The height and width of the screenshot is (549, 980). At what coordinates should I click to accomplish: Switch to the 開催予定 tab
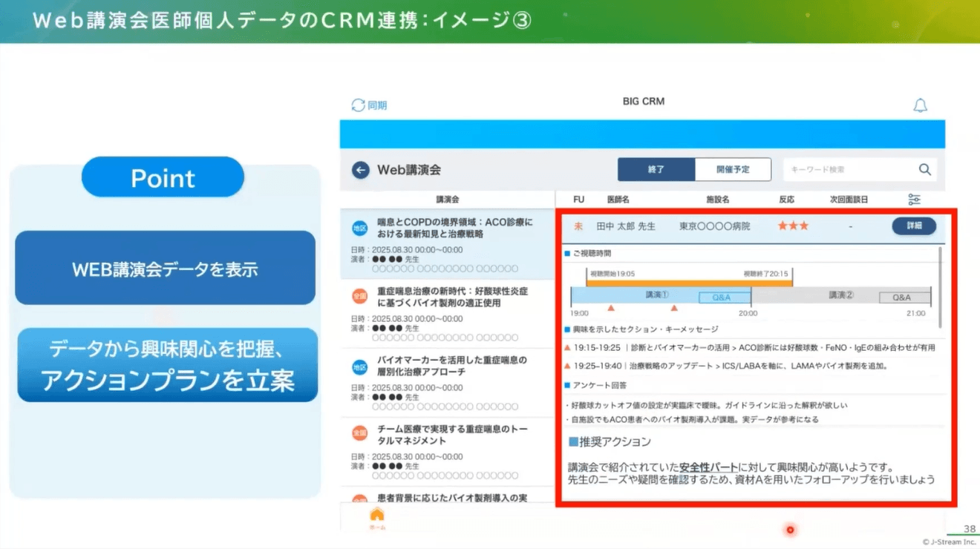tap(734, 169)
